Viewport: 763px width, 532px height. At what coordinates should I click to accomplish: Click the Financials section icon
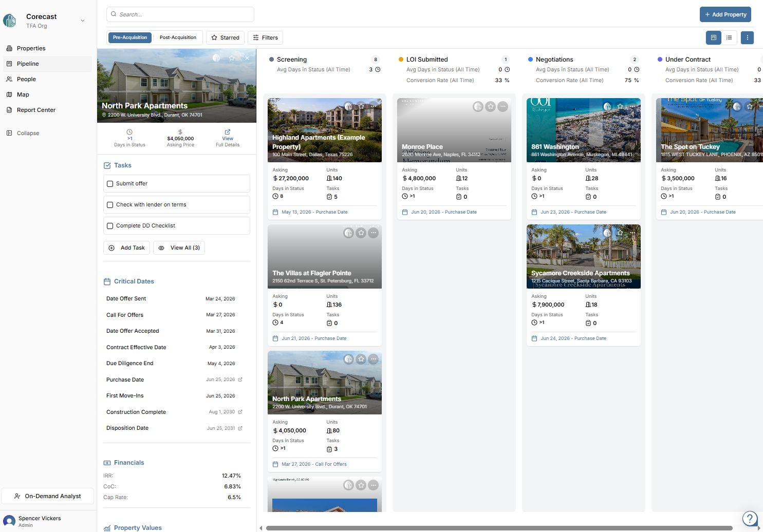107,463
